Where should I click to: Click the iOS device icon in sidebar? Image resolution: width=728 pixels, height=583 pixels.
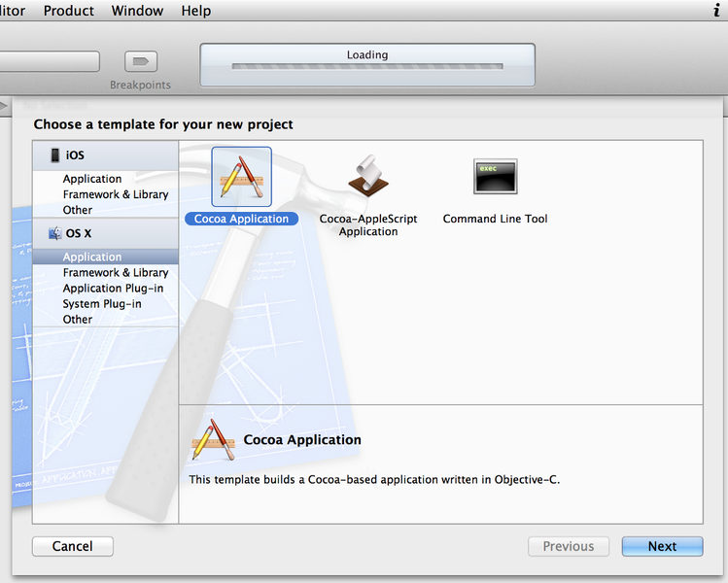[x=54, y=155]
